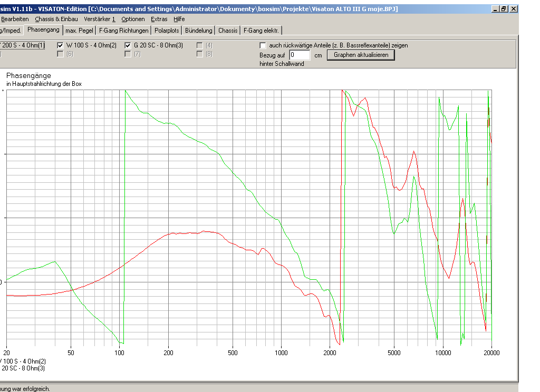Uncheck the G 20 SC - 8 Ohm(3) checkbox

pyautogui.click(x=128, y=45)
